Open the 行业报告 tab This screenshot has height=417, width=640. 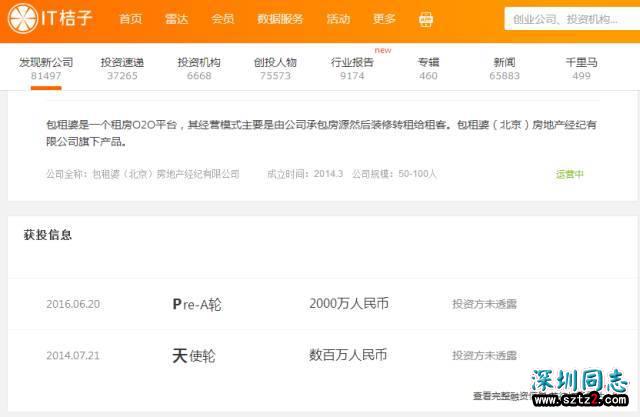(x=352, y=69)
